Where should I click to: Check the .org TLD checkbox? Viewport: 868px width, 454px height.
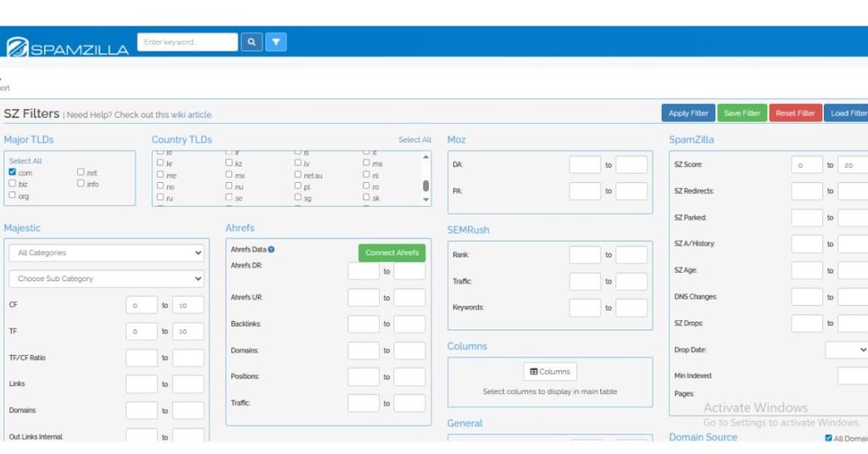click(12, 195)
